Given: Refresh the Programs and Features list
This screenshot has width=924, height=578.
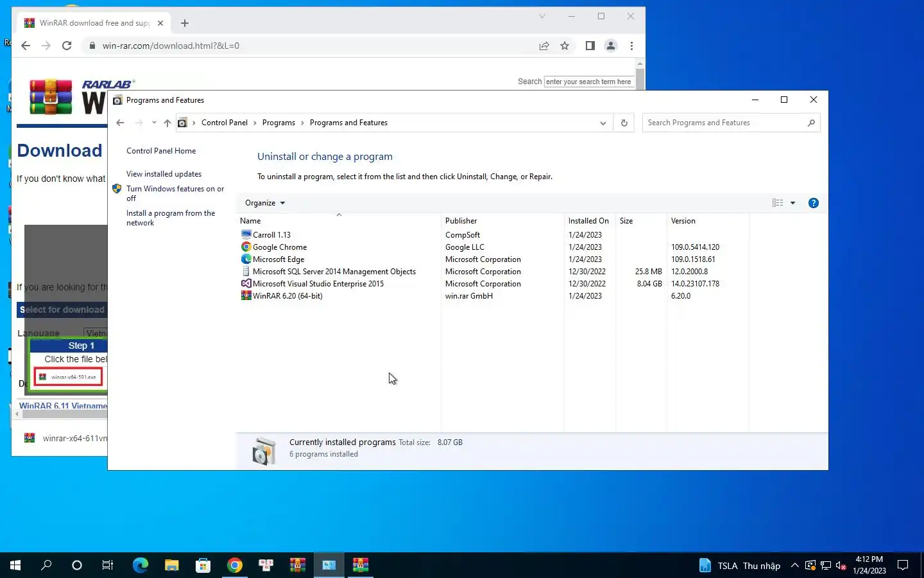Looking at the screenshot, I should pyautogui.click(x=624, y=123).
